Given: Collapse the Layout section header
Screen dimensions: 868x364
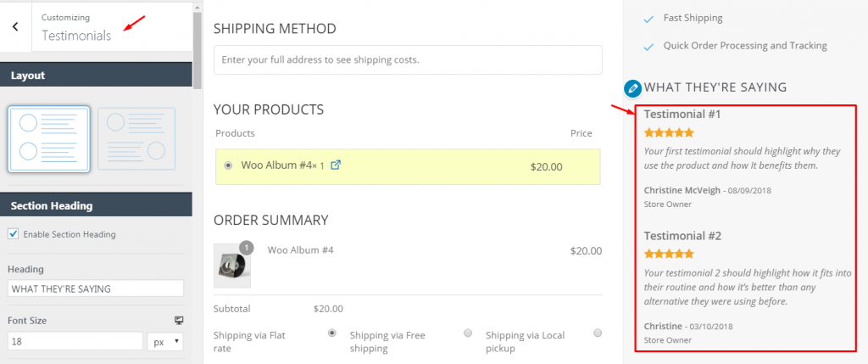Looking at the screenshot, I should [x=97, y=76].
